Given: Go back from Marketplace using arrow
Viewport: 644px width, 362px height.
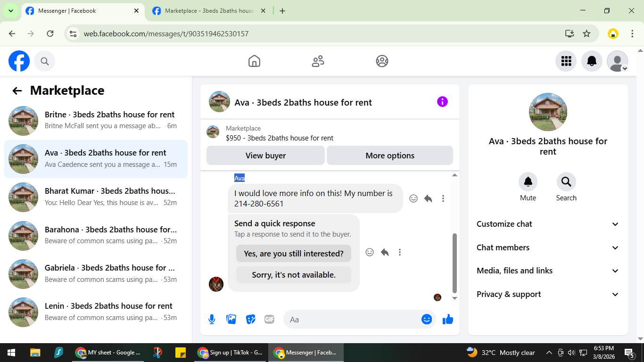Looking at the screenshot, I should point(17,91).
